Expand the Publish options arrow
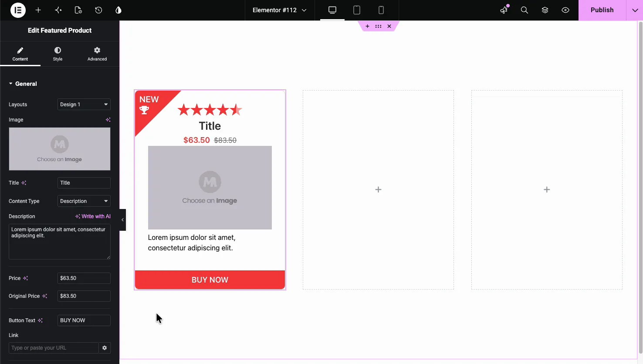643x364 pixels. 635,10
